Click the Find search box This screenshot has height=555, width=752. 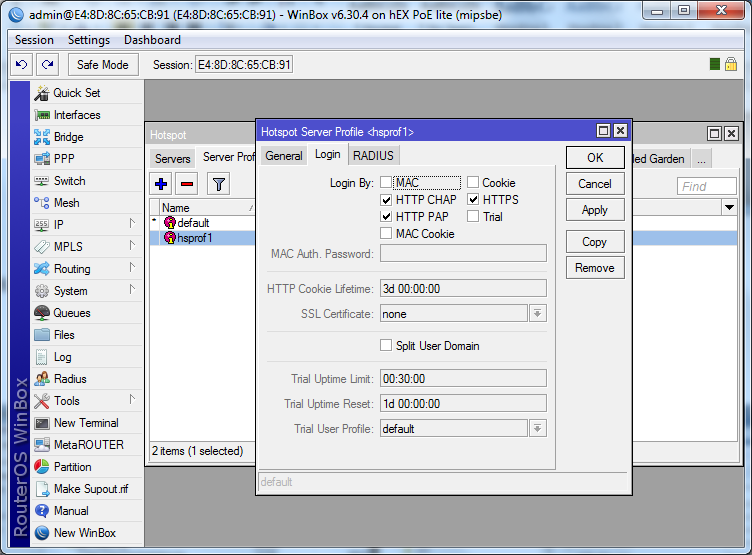(x=707, y=186)
